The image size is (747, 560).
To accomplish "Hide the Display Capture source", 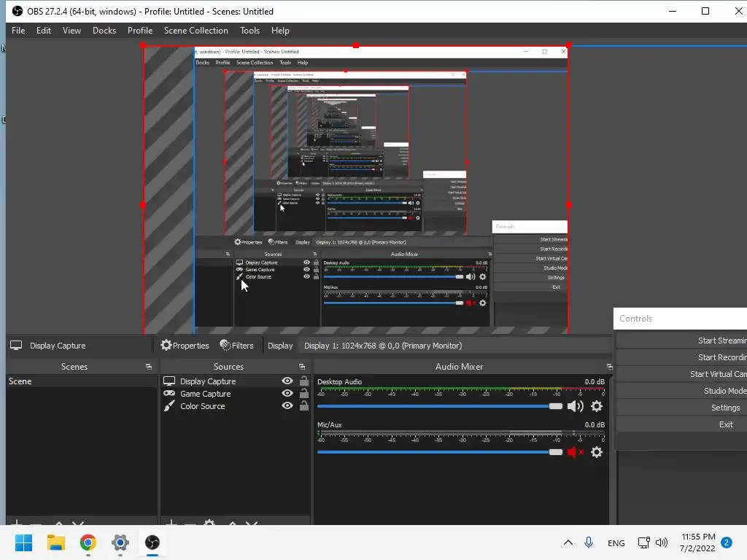I will pyautogui.click(x=287, y=381).
